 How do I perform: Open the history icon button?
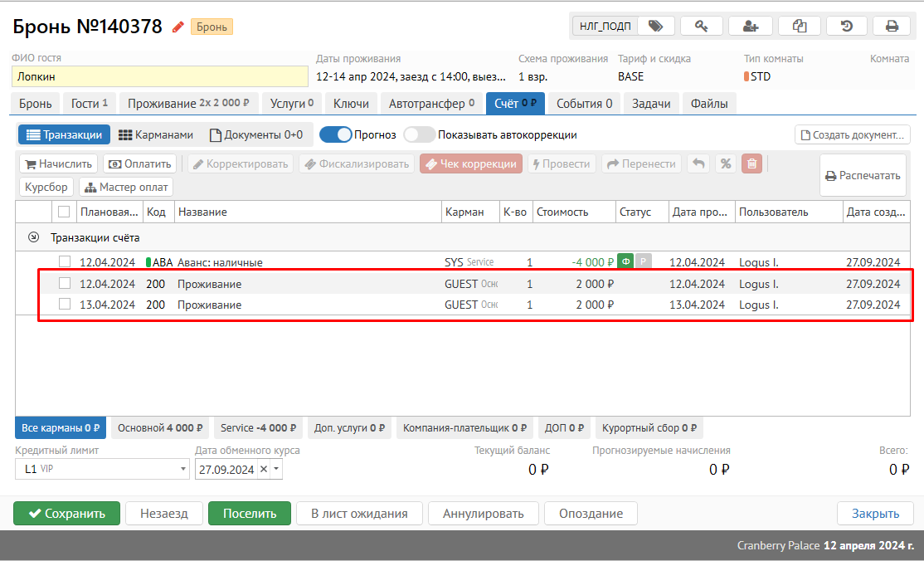pyautogui.click(x=847, y=26)
